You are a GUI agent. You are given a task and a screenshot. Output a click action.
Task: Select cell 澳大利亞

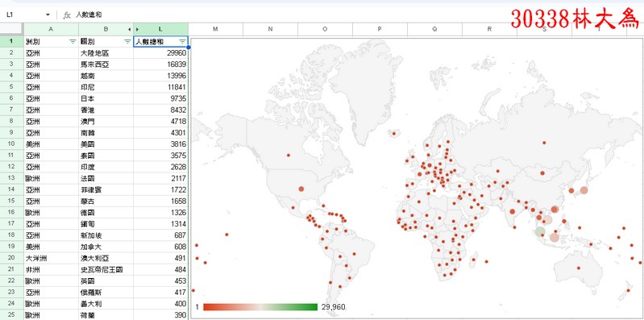(x=106, y=258)
